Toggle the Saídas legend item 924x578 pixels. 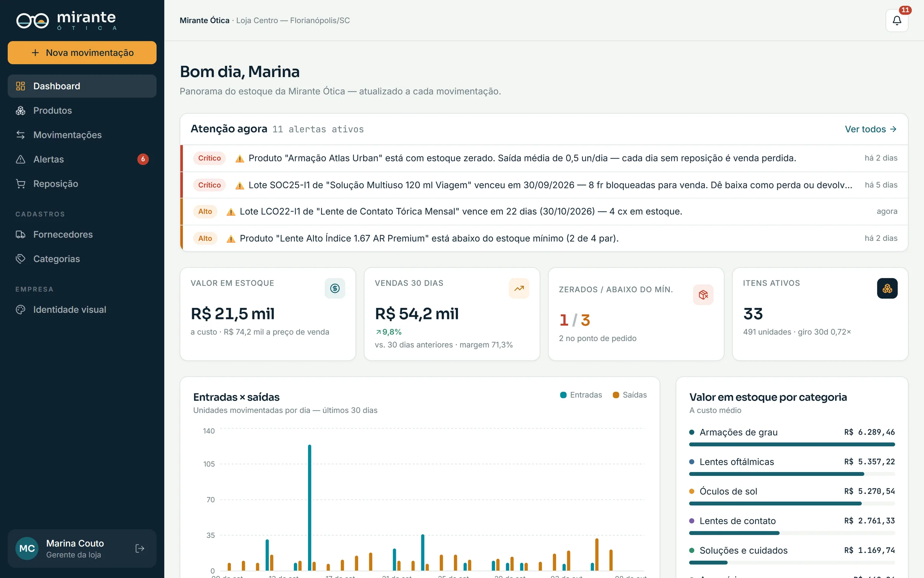[629, 395]
